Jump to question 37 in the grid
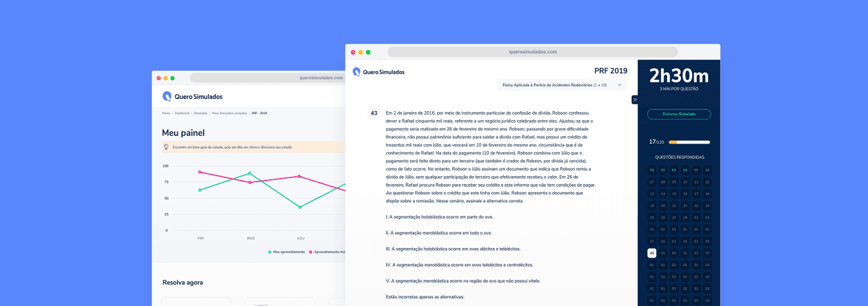 click(x=652, y=241)
